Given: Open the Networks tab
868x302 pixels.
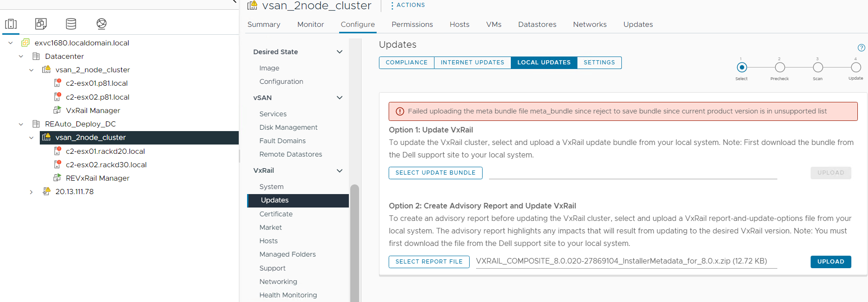Looking at the screenshot, I should click(590, 25).
